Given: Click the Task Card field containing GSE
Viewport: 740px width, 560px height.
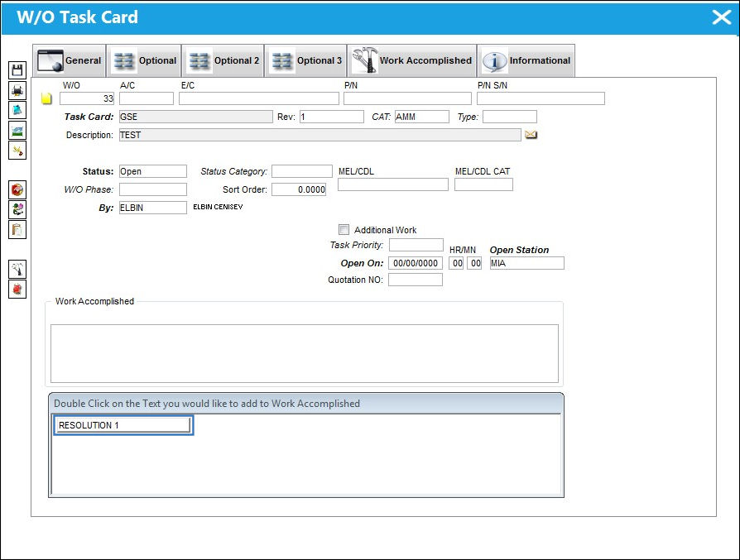Looking at the screenshot, I should 196,117.
